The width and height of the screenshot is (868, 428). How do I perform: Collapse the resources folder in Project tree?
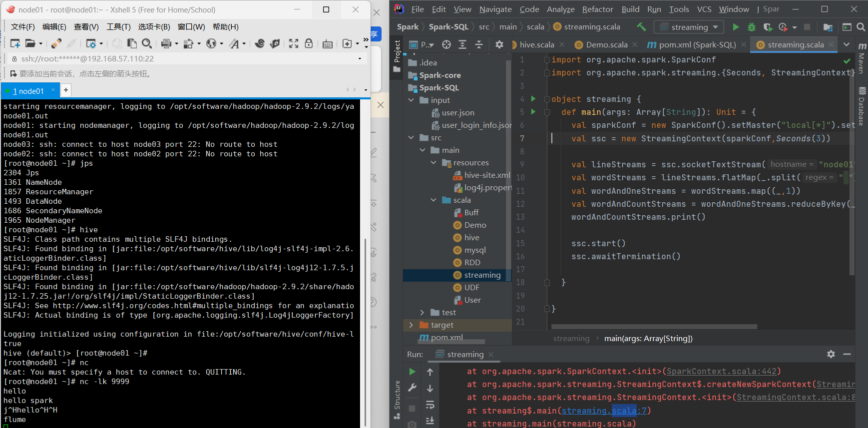(434, 163)
